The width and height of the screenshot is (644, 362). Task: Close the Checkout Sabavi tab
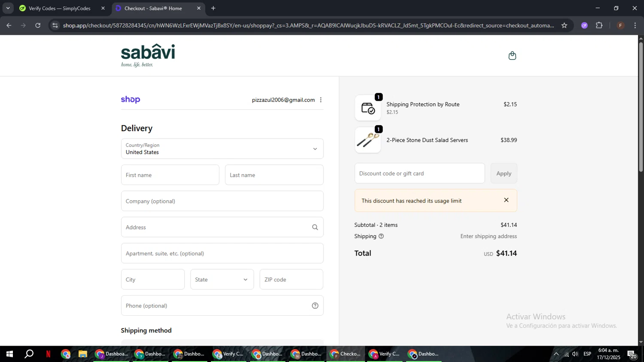coord(199,8)
